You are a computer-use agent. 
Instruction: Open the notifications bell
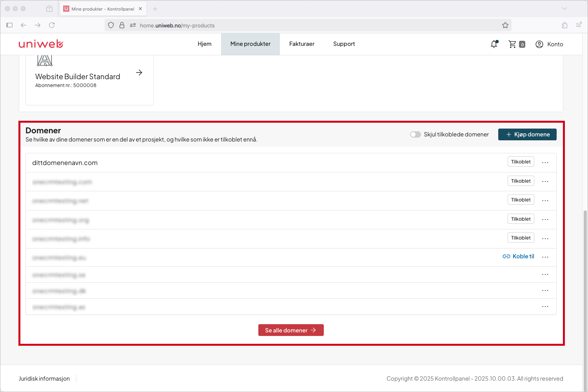coord(494,44)
